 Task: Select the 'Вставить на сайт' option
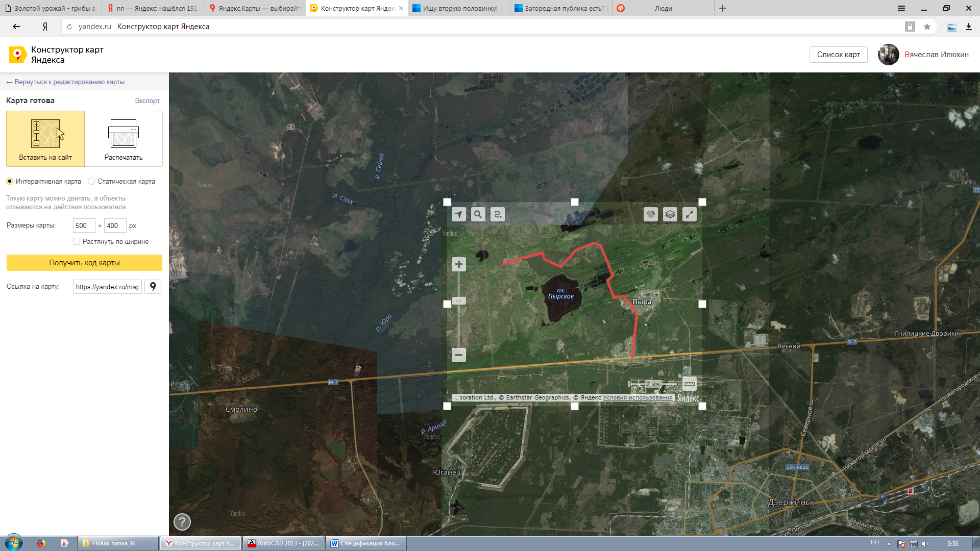click(45, 139)
